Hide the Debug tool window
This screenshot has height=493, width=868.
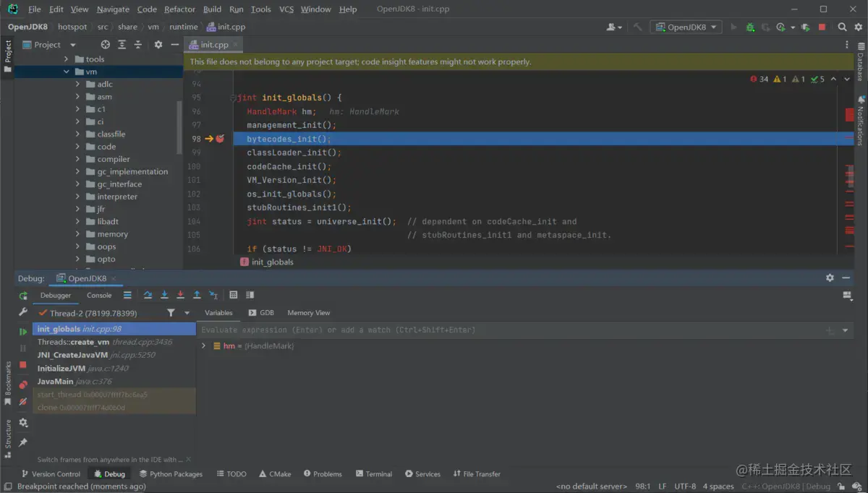(846, 278)
